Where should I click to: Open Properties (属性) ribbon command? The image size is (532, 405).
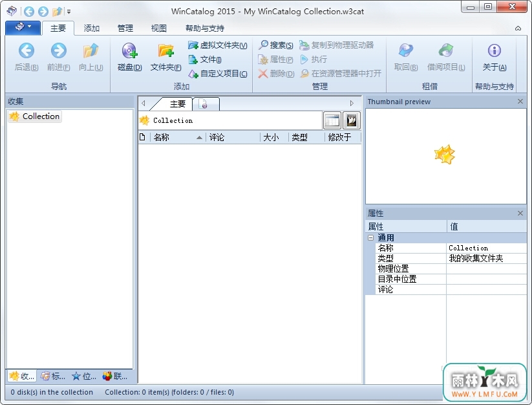(x=275, y=60)
